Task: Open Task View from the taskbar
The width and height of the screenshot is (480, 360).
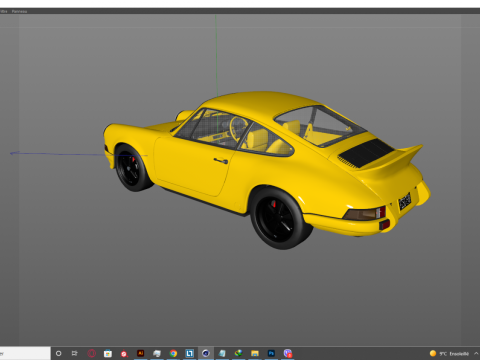Action: coord(75,353)
